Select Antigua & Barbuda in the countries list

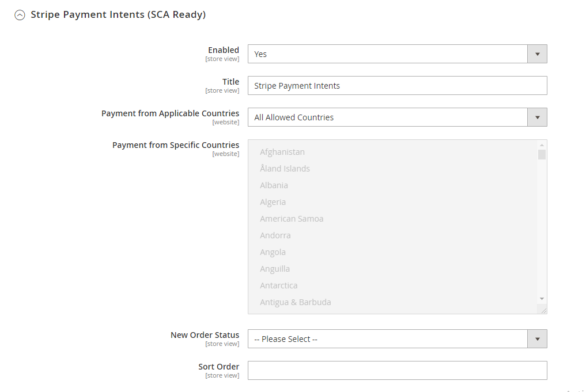coord(295,302)
